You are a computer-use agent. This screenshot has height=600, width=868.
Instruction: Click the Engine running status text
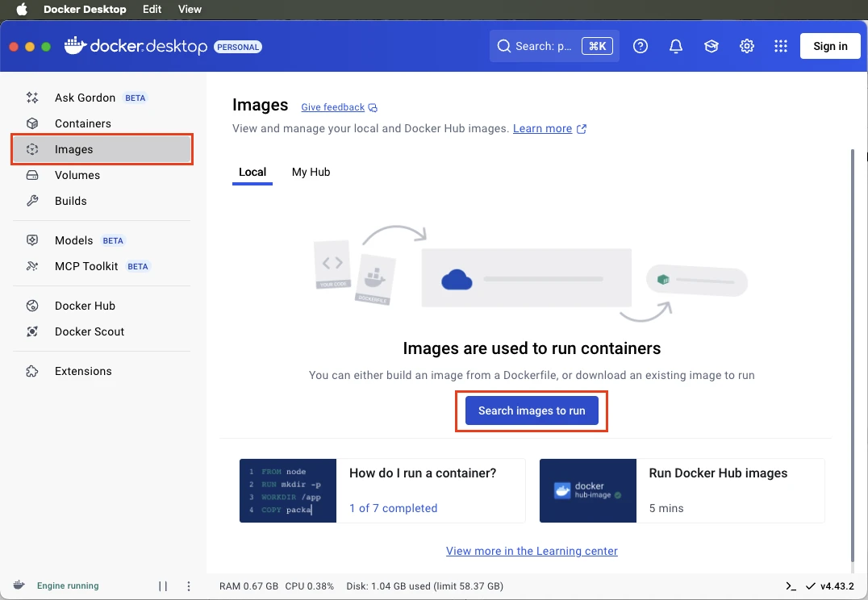pos(68,585)
